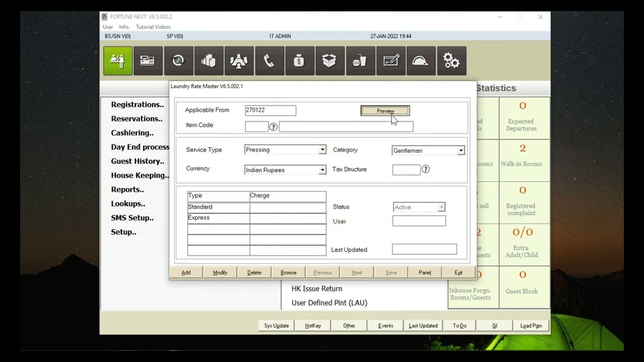Click the Gl button
This screenshot has height=362, width=644.
coord(495,326)
